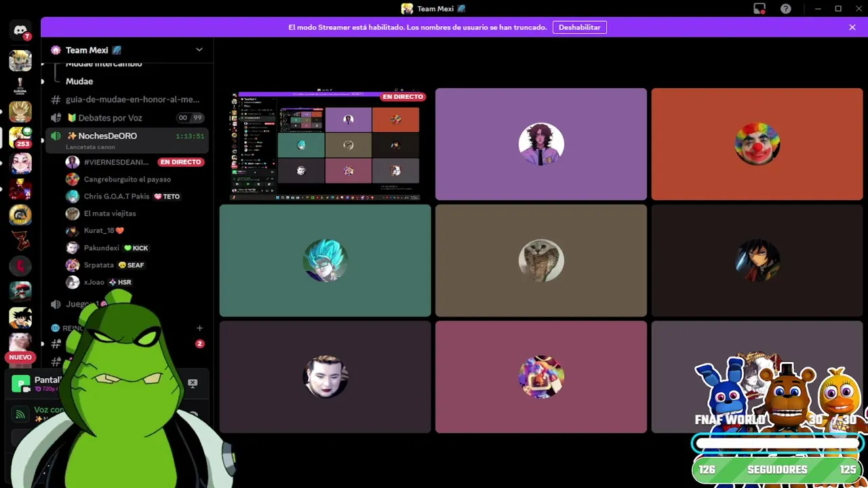Click the Team Mexi window title
Screen dimensions: 868x488
coord(434,9)
